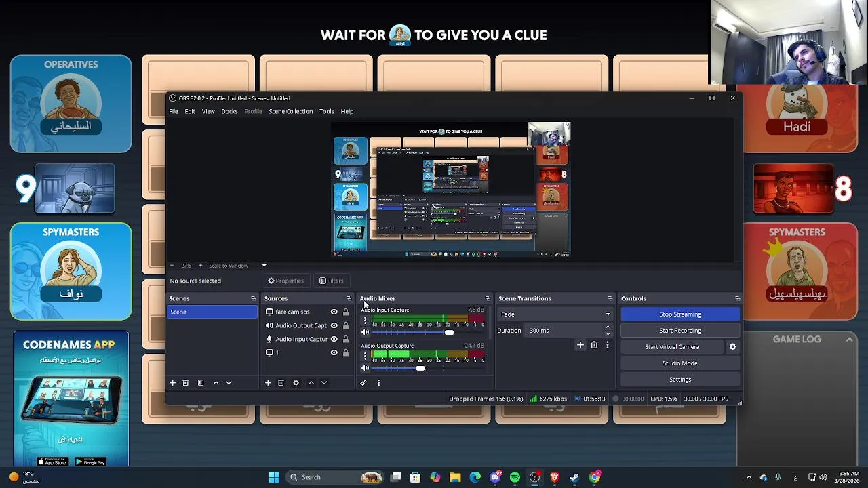Pop out the Scene Transitions dock

click(x=610, y=298)
